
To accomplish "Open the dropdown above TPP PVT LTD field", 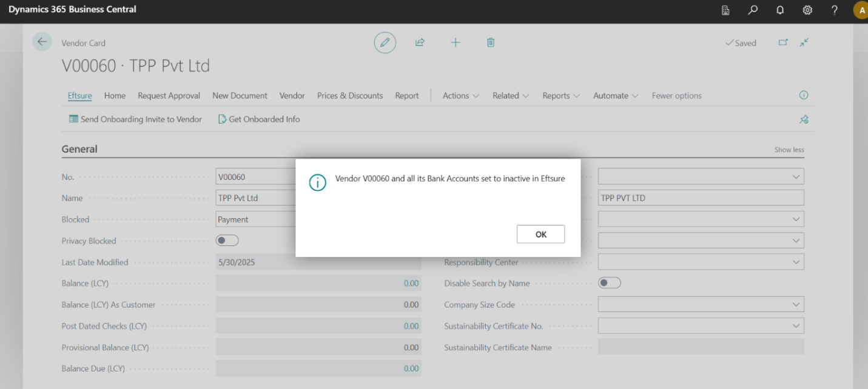I will pos(796,177).
